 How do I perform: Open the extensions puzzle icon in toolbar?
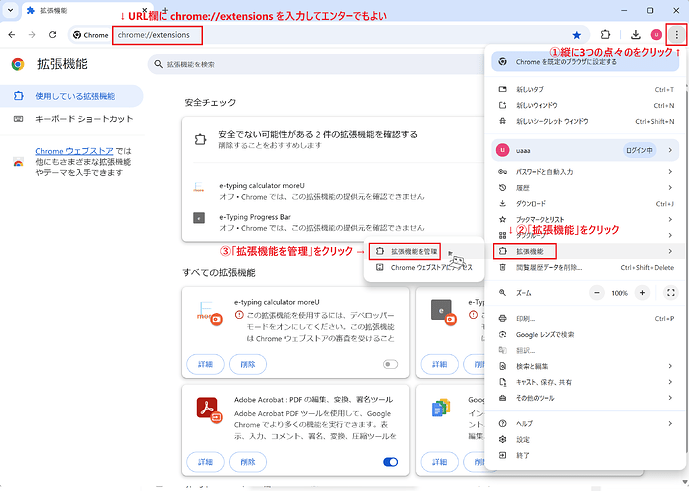(x=606, y=35)
